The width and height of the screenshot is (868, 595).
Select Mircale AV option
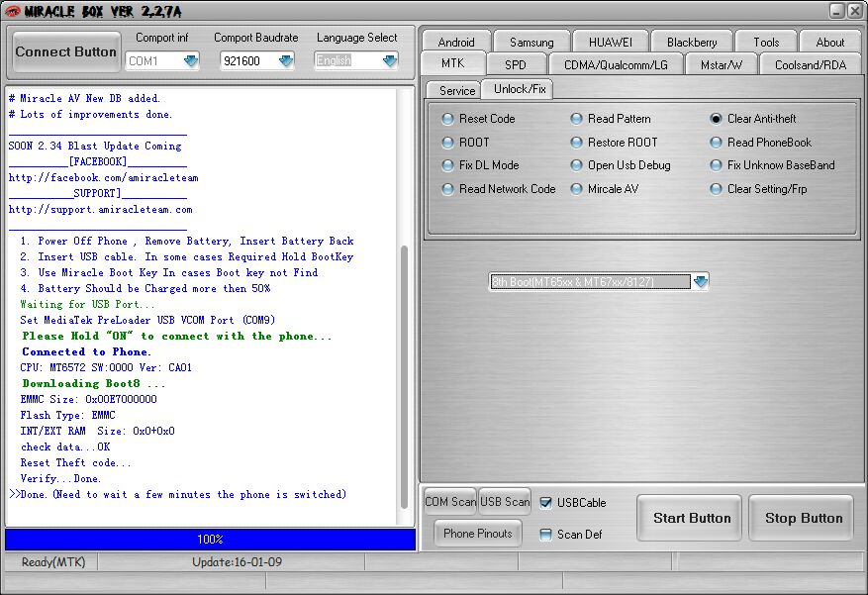(x=576, y=189)
